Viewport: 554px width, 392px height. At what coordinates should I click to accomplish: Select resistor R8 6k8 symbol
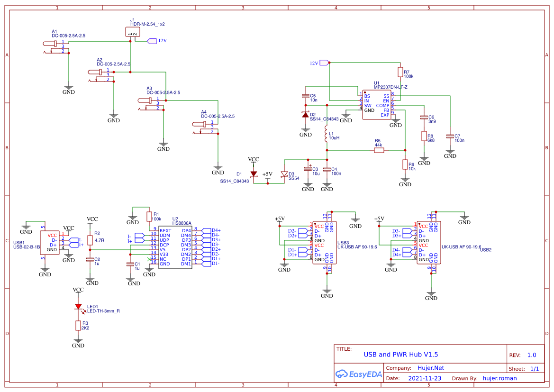coord(424,136)
